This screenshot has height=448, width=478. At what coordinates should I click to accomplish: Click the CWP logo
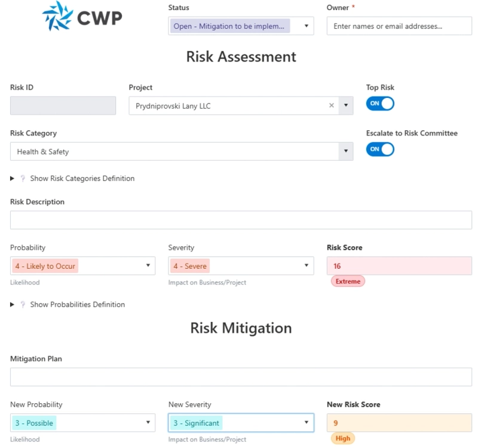82,17
